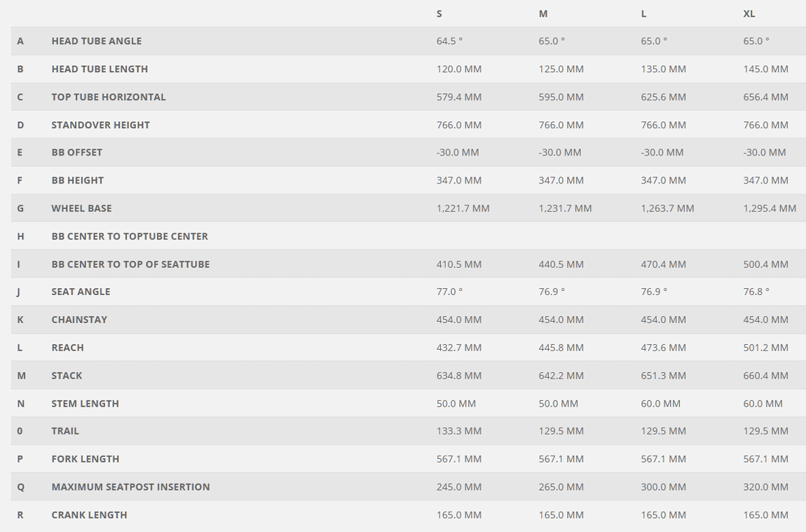The height and width of the screenshot is (532, 806).
Task: Click the HEAD TUBE ANGLE row label
Action: (x=97, y=41)
